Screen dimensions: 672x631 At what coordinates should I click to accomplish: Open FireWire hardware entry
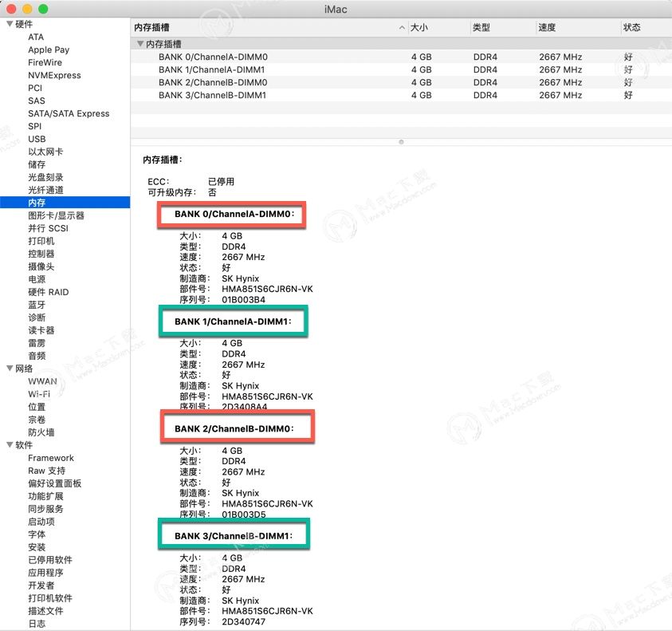pos(45,62)
